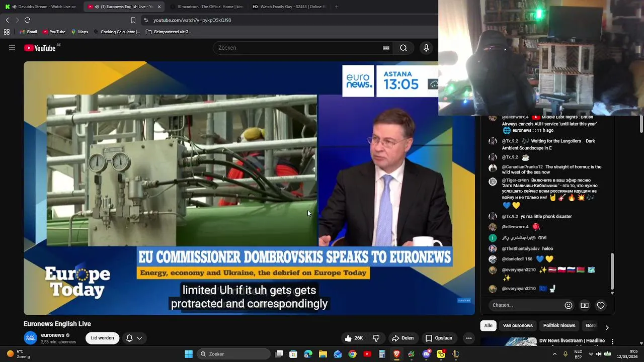Screen dimensions: 644x362
Task: Click the browser address bar URL
Action: click(x=192, y=20)
